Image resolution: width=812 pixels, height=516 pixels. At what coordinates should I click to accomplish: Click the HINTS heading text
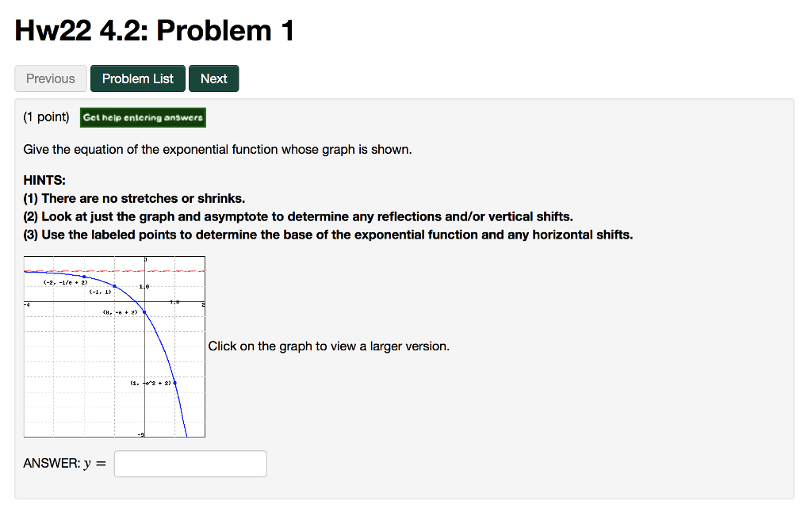coord(41,179)
